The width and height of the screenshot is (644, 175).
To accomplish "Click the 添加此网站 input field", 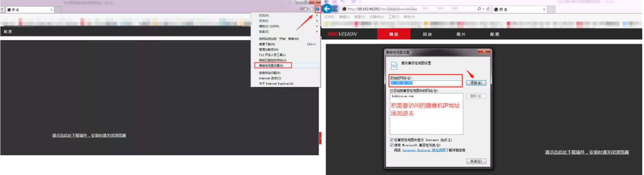I will click(426, 83).
